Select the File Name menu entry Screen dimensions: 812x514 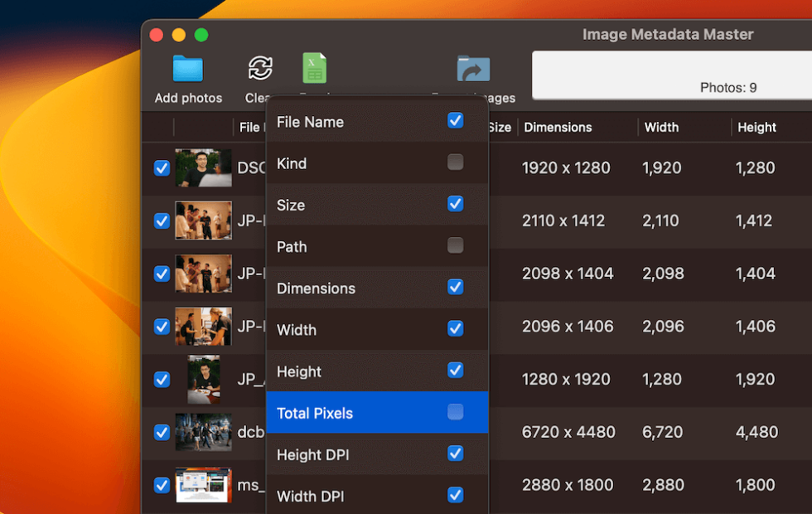coord(377,122)
